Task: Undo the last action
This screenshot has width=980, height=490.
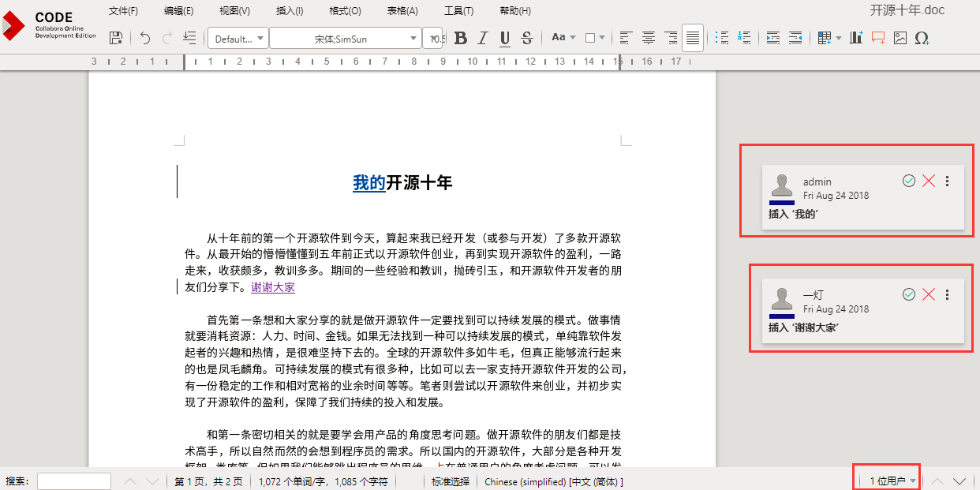Action: [145, 38]
